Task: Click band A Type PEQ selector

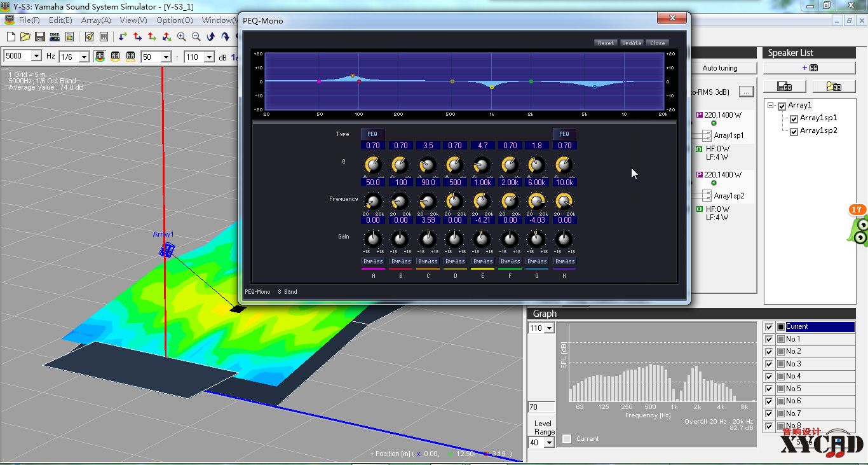Action: [373, 134]
